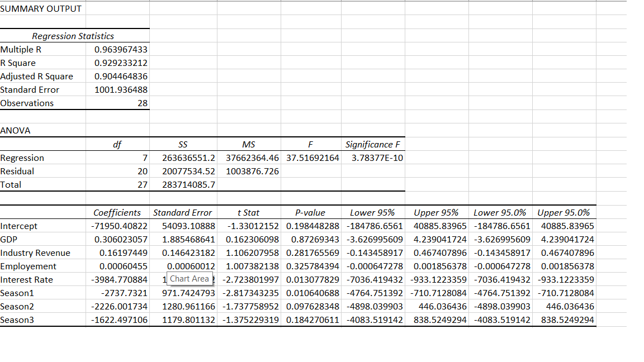Click the Significance F header
The width and height of the screenshot is (644, 362).
(x=373, y=144)
